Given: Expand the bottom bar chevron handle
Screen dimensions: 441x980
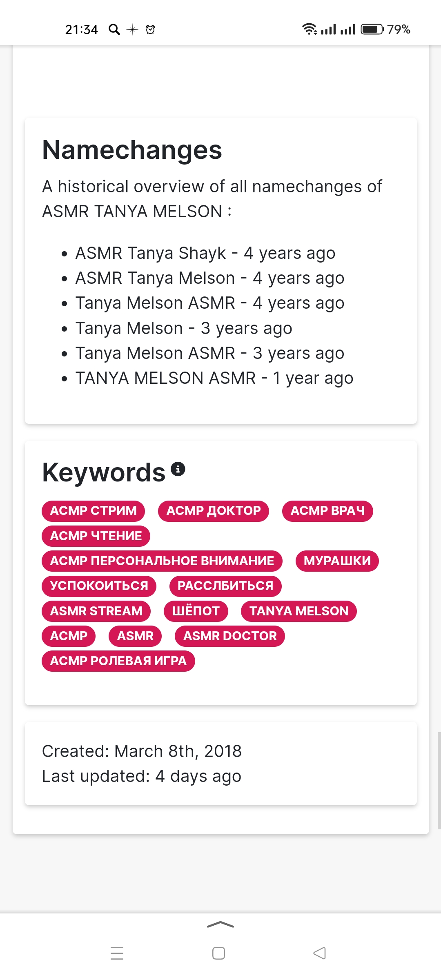Looking at the screenshot, I should (x=220, y=924).
